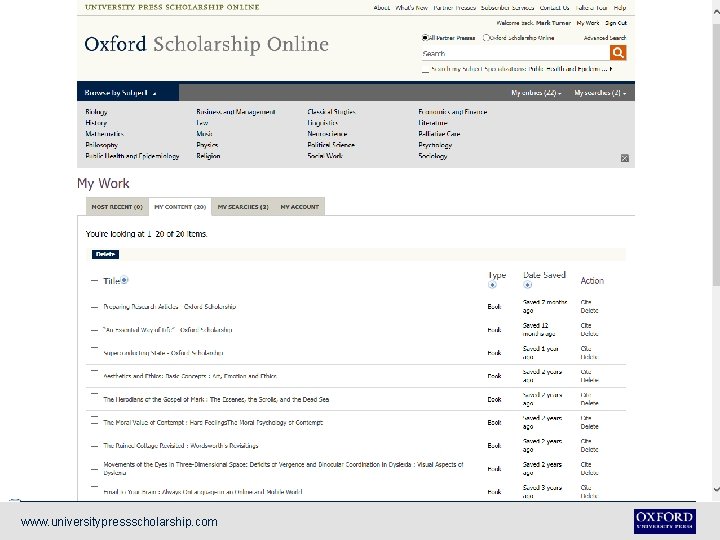Browse the Biology subject
The height and width of the screenshot is (540, 720).
96,112
